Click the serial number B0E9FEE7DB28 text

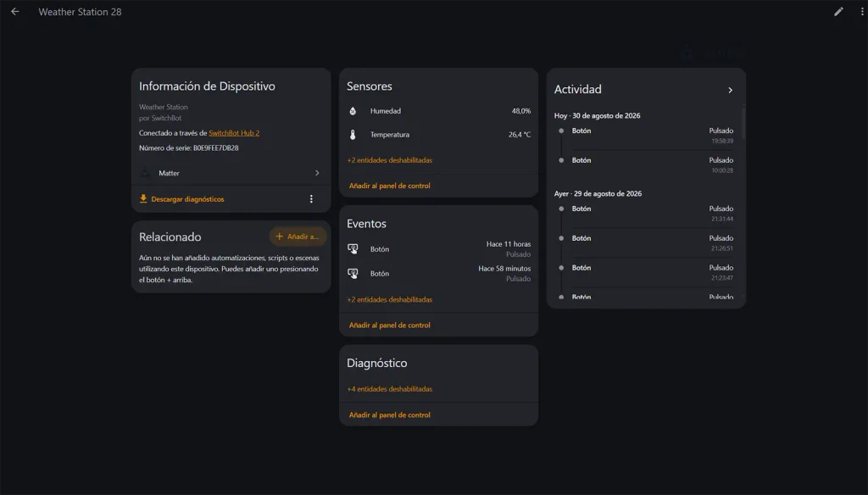216,147
